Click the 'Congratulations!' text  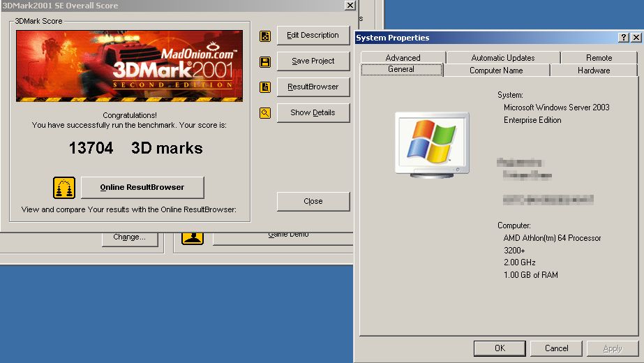[130, 115]
